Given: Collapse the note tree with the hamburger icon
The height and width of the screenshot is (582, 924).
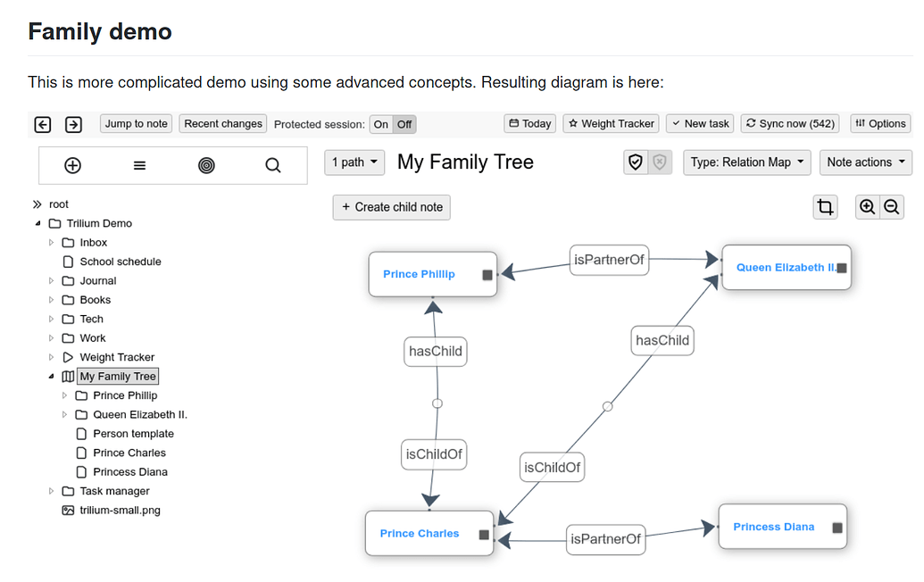Looking at the screenshot, I should pyautogui.click(x=138, y=165).
